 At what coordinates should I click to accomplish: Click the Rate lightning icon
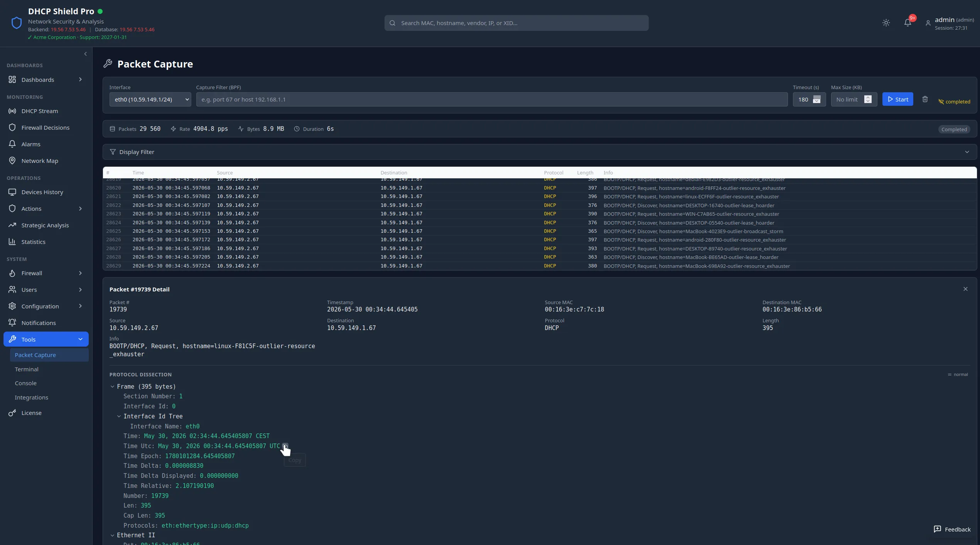(x=173, y=129)
